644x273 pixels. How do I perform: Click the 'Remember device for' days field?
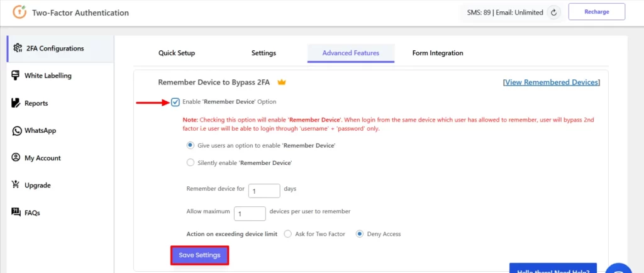coord(264,191)
